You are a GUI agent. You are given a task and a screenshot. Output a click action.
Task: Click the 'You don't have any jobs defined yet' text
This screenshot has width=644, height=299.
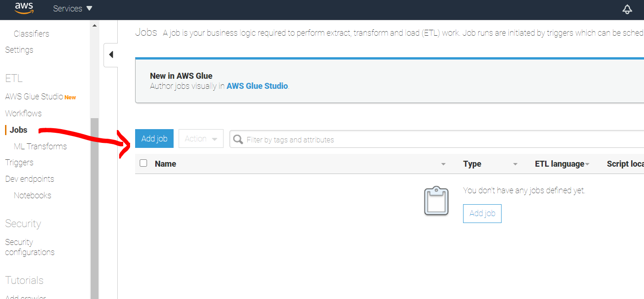tap(524, 190)
